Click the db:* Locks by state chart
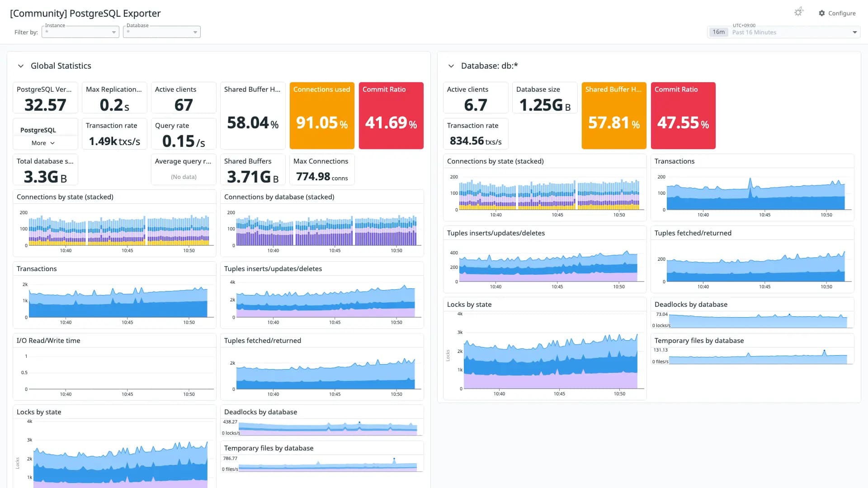 545,348
